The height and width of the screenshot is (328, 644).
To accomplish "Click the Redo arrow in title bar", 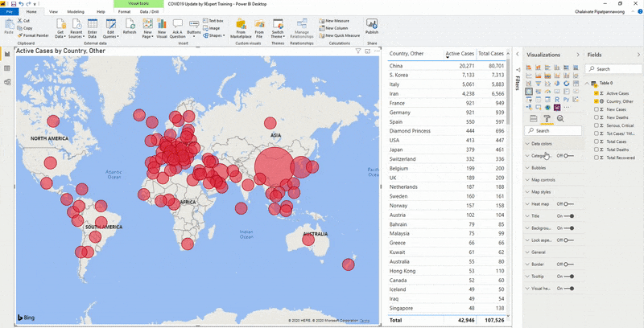I will [28, 4].
